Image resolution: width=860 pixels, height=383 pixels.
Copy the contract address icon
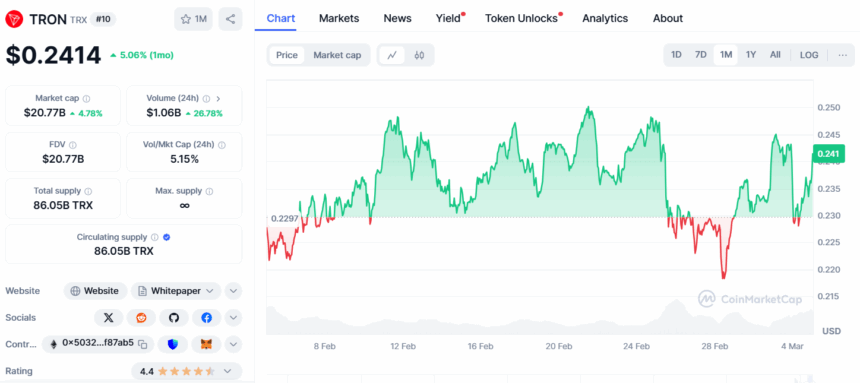(x=143, y=344)
